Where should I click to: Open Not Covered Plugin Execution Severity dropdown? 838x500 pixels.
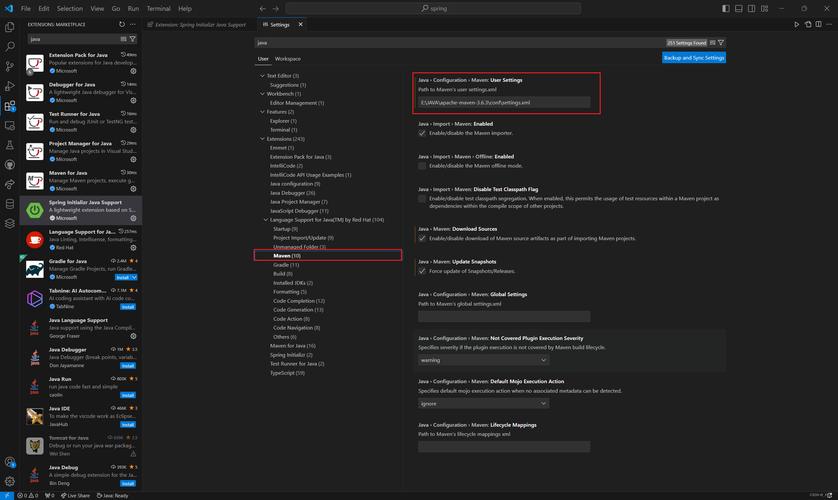coord(484,360)
